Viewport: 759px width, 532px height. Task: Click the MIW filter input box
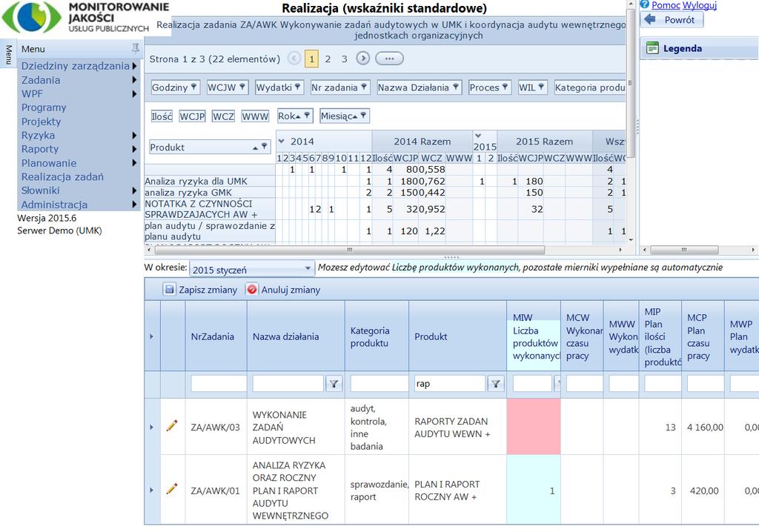point(532,384)
